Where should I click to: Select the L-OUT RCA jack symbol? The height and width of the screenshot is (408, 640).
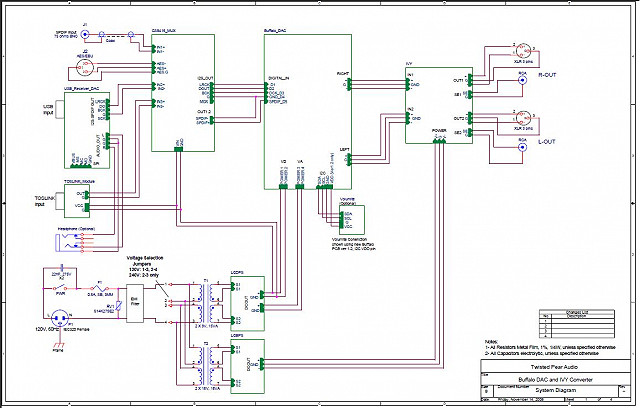tap(522, 147)
